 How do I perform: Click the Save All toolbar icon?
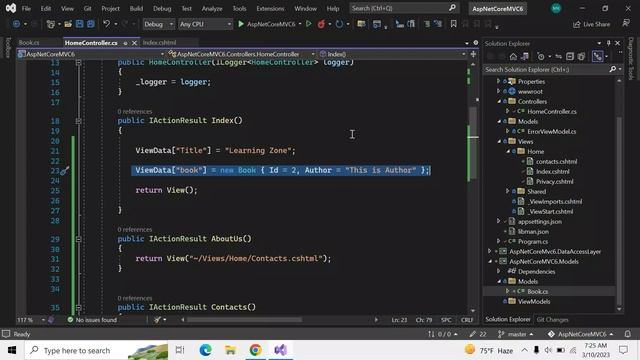coord(90,24)
